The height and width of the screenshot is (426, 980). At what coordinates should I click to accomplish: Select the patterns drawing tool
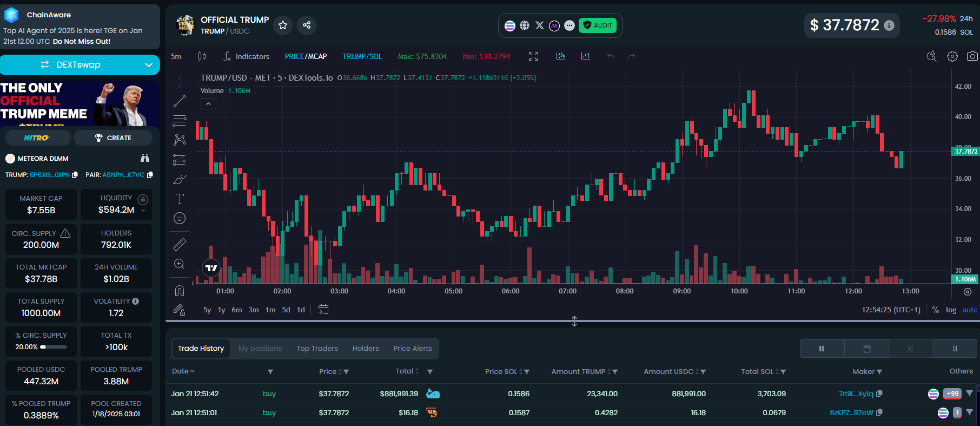tap(180, 140)
